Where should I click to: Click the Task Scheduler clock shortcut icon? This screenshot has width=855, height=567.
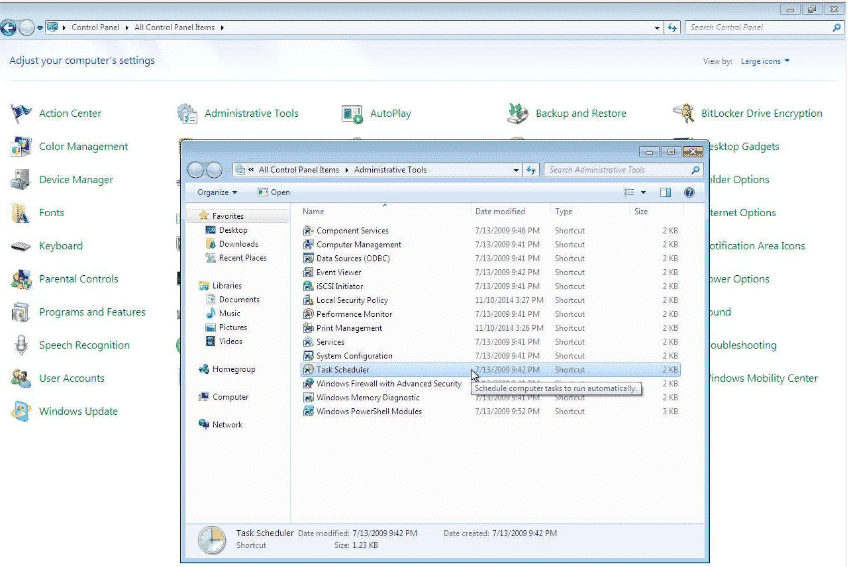point(308,370)
